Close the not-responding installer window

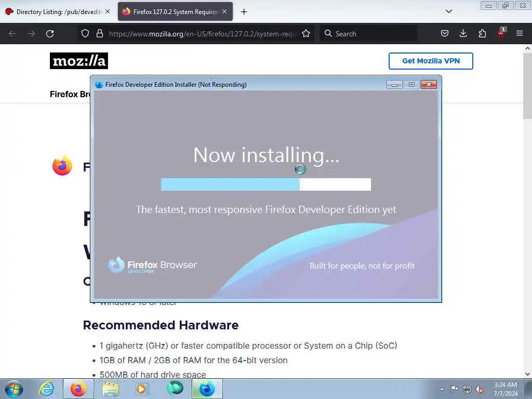(429, 85)
